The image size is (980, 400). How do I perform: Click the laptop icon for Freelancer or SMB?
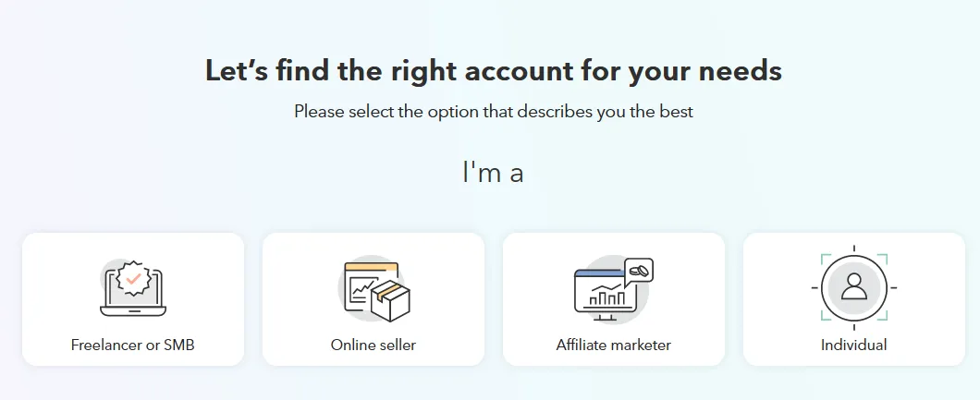click(133, 292)
